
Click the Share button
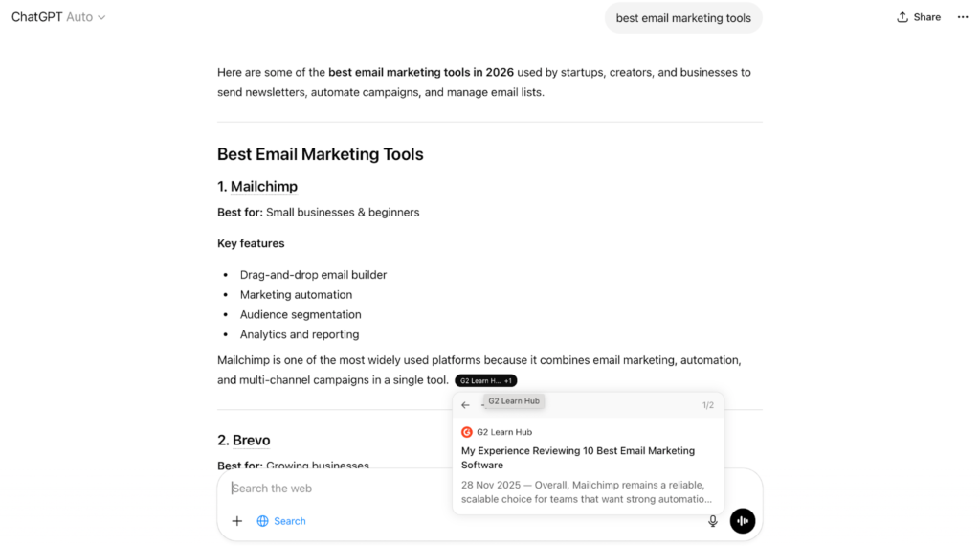tap(918, 17)
